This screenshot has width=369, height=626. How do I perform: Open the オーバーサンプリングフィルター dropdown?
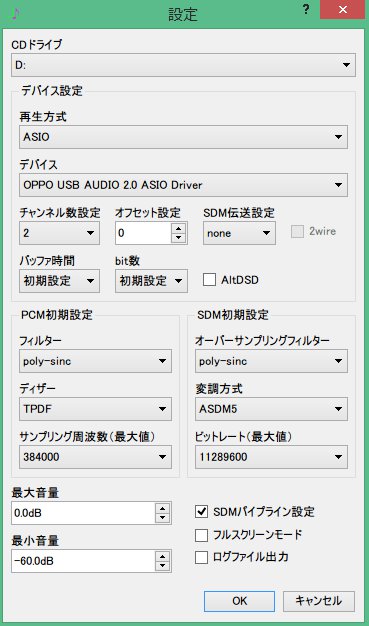click(272, 361)
